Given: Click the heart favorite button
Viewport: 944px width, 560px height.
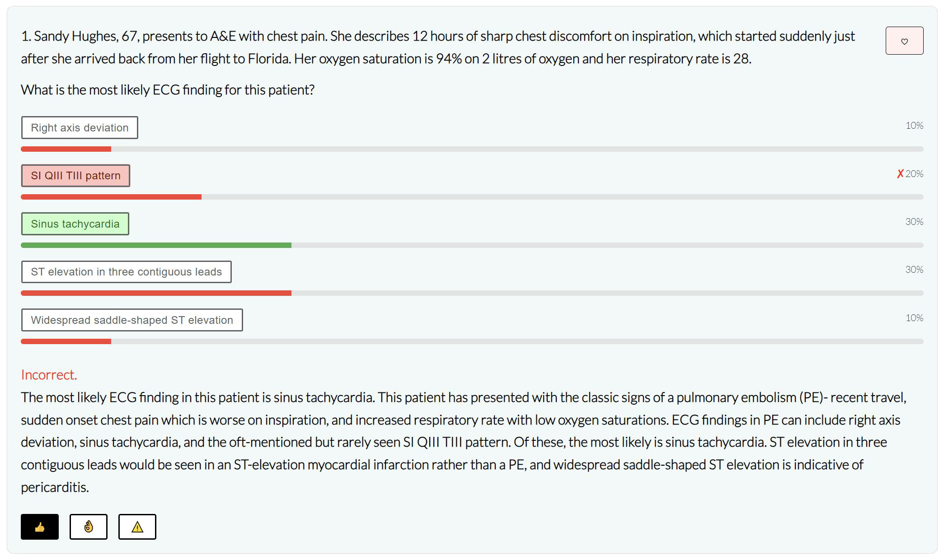Looking at the screenshot, I should coord(904,41).
